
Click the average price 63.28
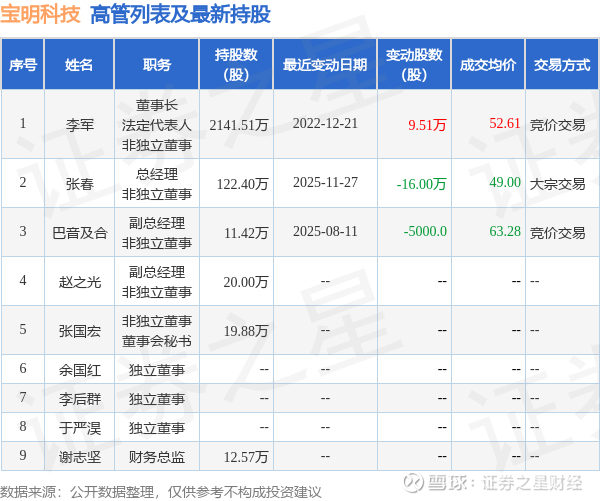505,231
